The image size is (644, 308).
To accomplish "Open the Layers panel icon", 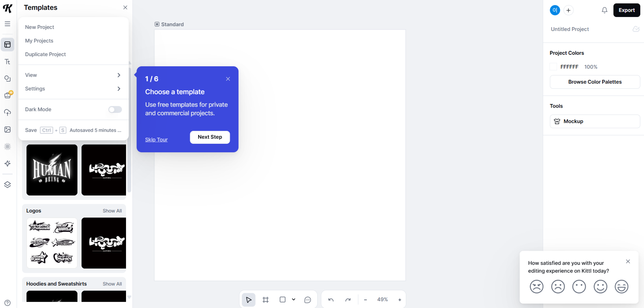I will 7,185.
